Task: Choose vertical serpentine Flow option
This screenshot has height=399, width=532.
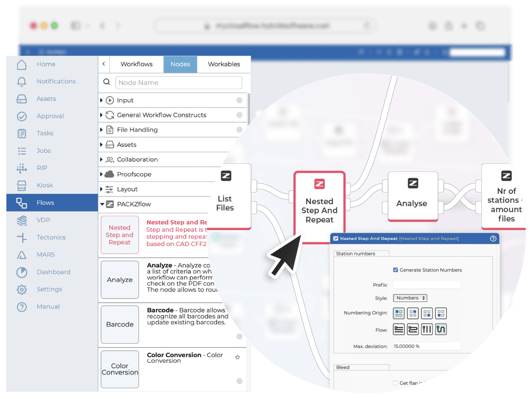Action: click(441, 329)
